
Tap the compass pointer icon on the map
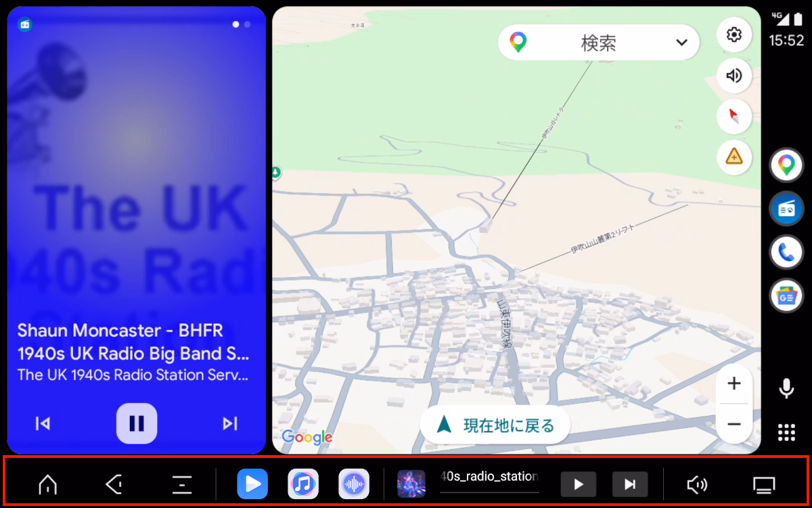click(x=734, y=116)
